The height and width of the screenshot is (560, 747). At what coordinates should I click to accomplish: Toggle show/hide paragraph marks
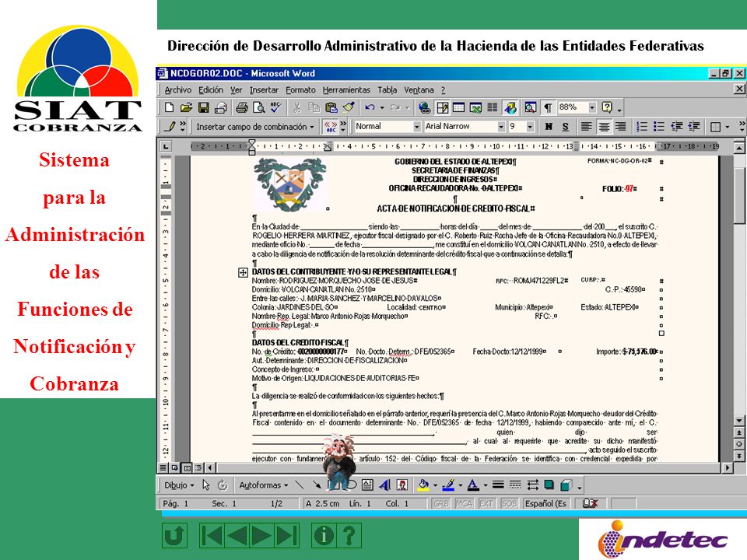(548, 107)
